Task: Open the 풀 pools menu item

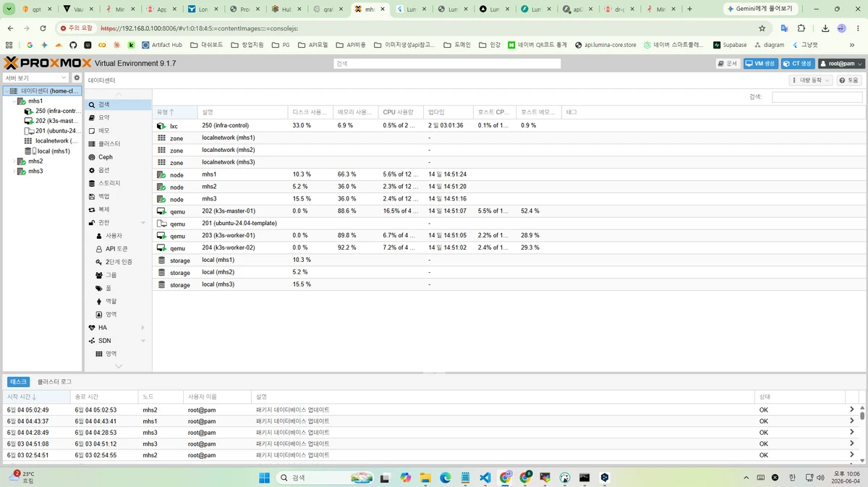Action: 118,288
